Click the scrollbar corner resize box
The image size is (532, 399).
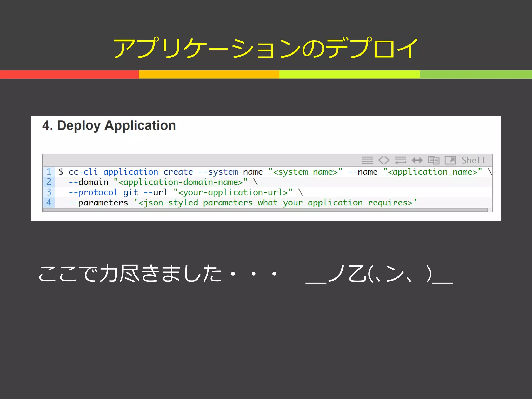tap(490, 210)
